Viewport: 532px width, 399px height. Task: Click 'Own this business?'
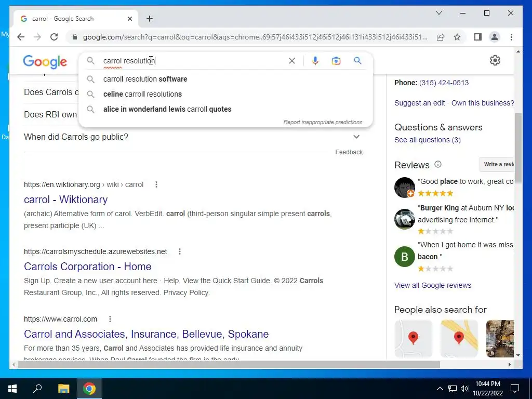tap(483, 103)
